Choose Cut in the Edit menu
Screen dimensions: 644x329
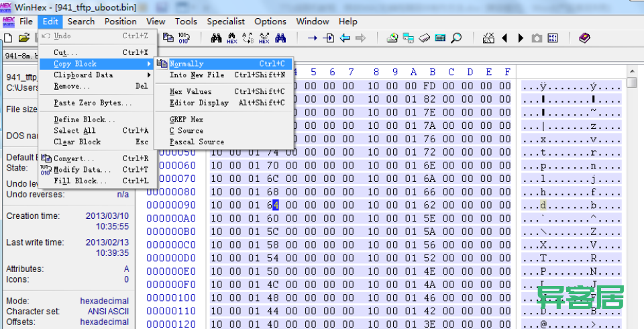click(98, 52)
